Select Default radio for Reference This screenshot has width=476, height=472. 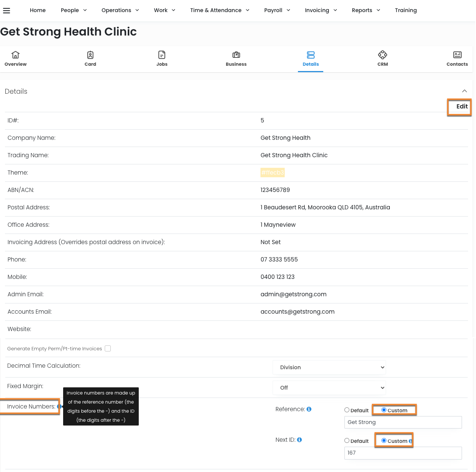[x=347, y=410]
